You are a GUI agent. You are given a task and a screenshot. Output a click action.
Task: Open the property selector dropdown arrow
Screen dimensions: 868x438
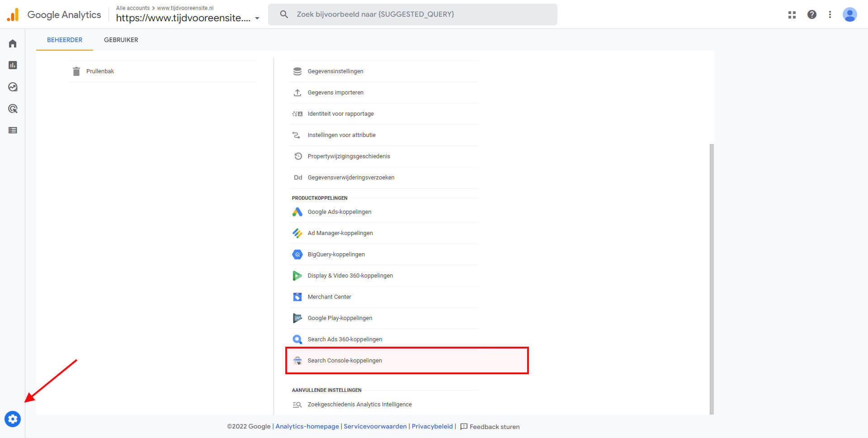[x=257, y=19]
